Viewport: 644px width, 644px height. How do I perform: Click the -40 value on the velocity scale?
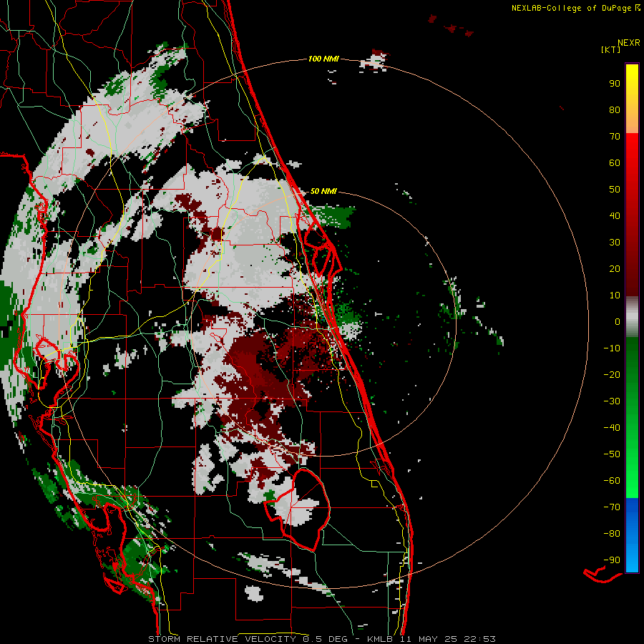tap(612, 428)
